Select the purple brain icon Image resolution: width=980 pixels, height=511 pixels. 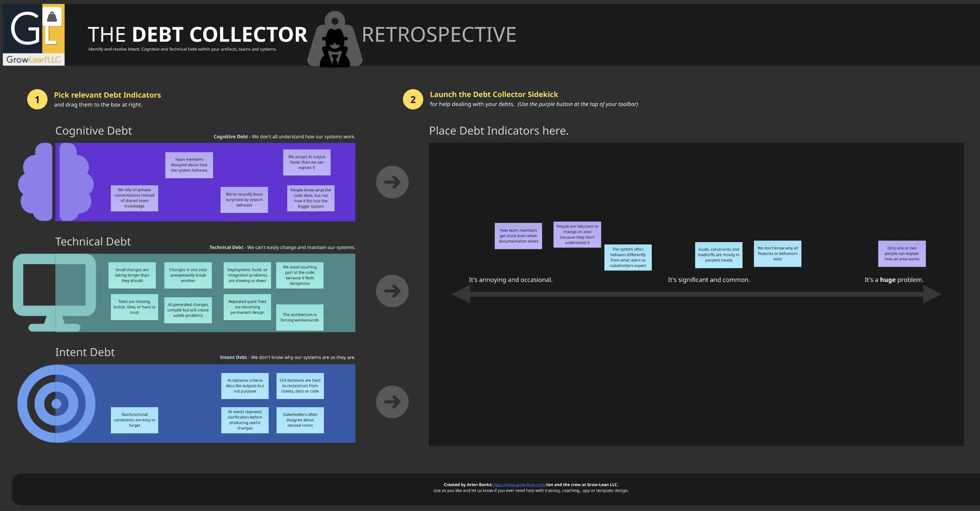(x=56, y=182)
